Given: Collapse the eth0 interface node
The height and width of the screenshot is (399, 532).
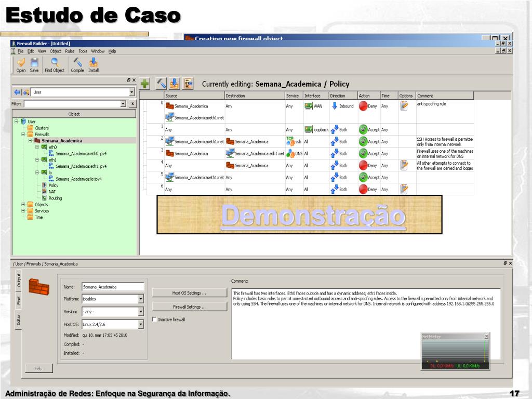Looking at the screenshot, I should (x=37, y=147).
